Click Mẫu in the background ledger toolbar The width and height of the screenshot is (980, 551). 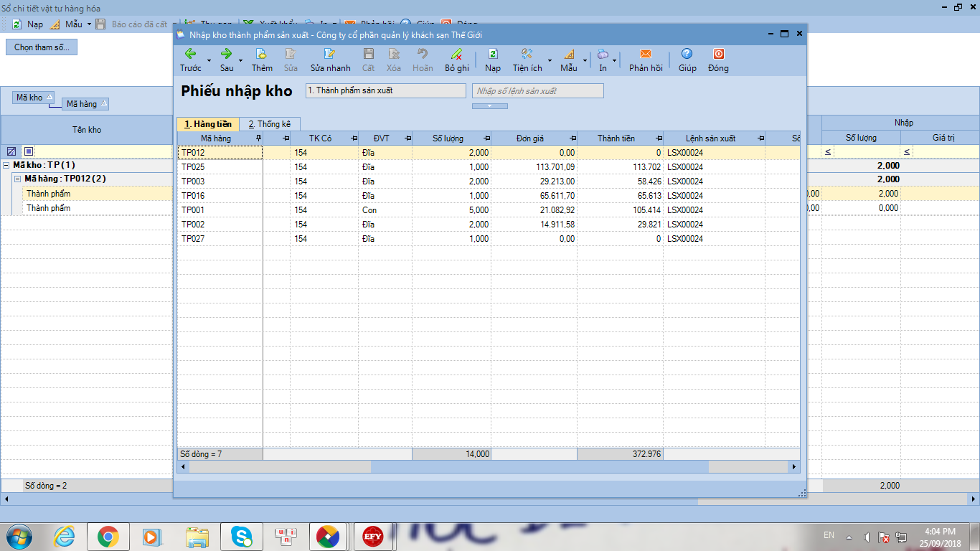(x=66, y=24)
